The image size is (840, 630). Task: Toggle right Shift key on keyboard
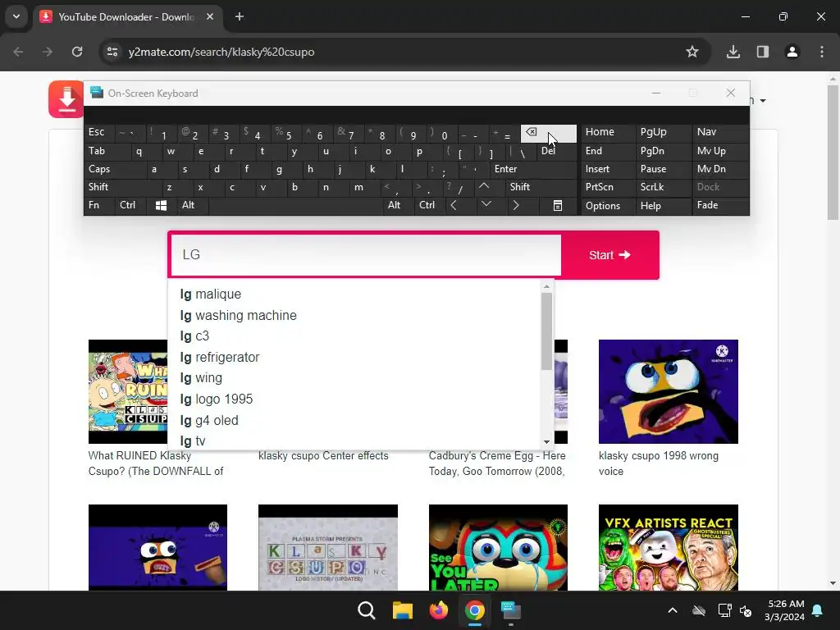pos(541,187)
